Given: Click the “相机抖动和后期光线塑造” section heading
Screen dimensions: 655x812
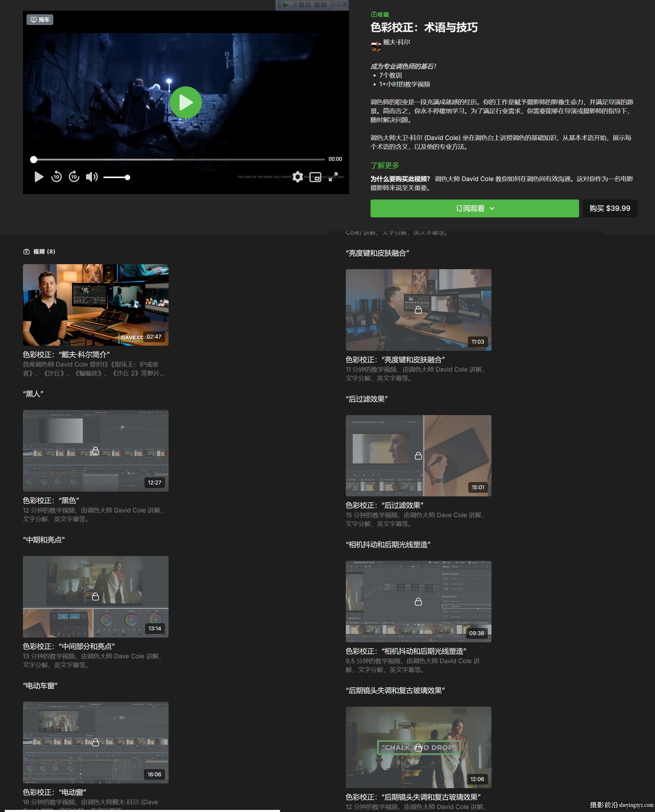Looking at the screenshot, I should pos(388,545).
